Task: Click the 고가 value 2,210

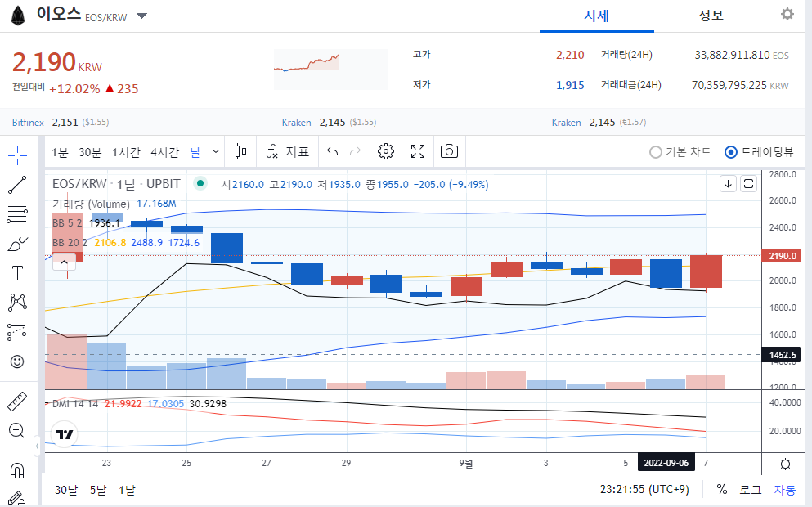Action: coord(570,55)
